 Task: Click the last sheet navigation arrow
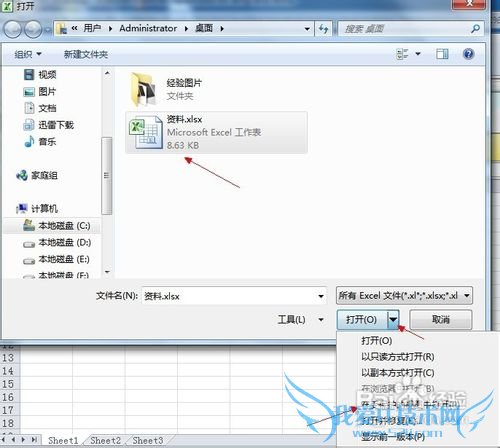click(x=34, y=440)
